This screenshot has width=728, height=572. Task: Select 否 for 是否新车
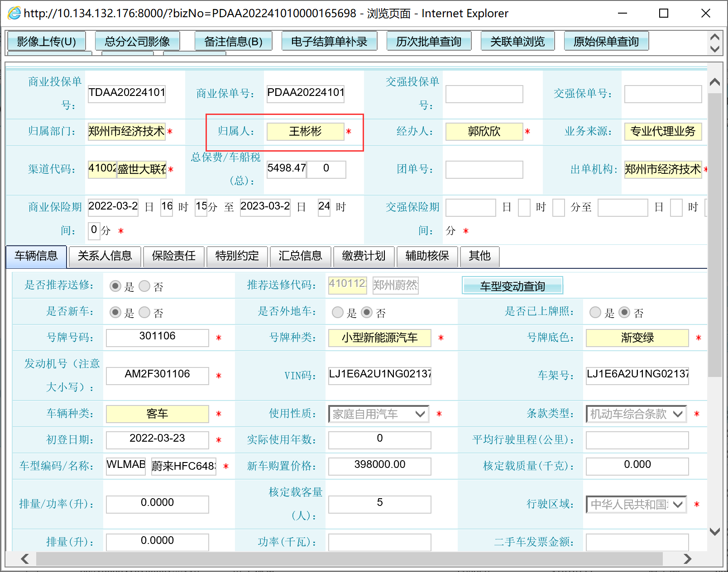tap(144, 312)
